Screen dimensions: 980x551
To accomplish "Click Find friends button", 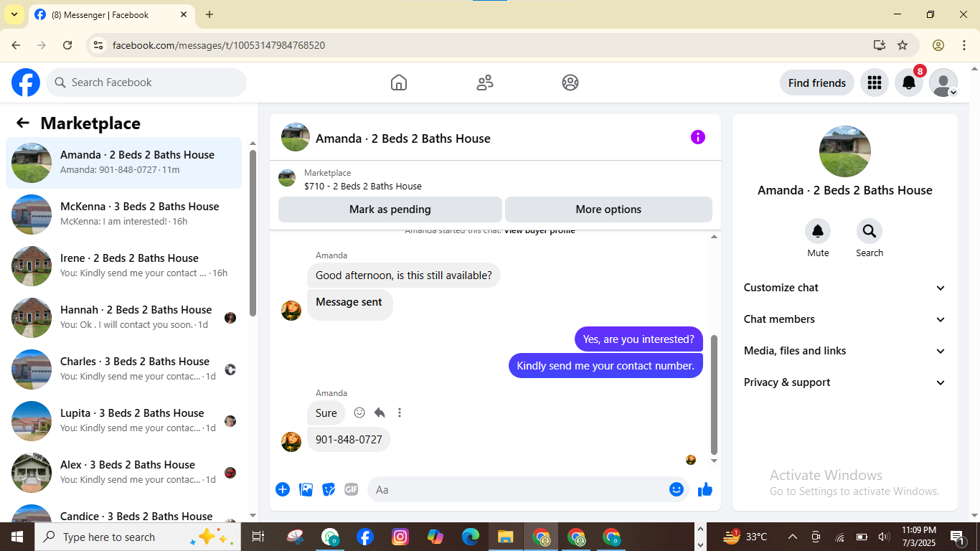I will 817,83.
